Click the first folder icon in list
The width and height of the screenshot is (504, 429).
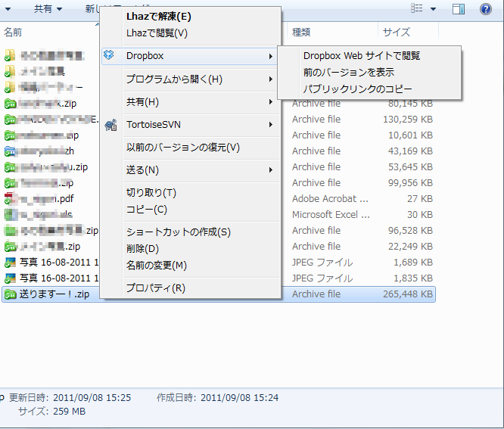[10, 55]
